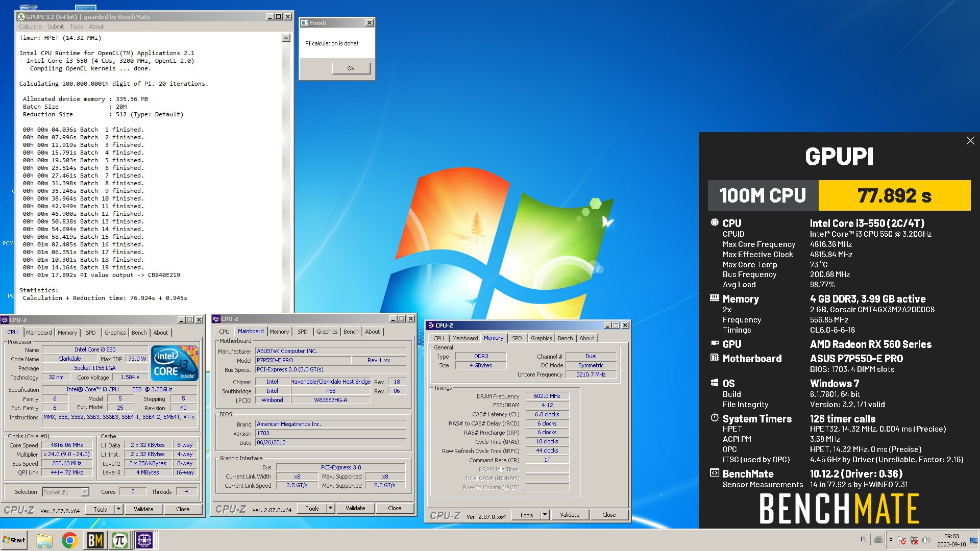Select CPU tab in right CPU-Z window

pos(438,338)
